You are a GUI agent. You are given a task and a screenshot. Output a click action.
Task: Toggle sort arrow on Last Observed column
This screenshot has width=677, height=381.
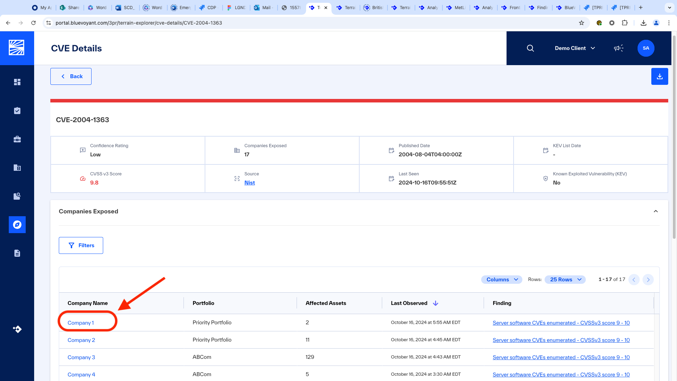coord(435,303)
